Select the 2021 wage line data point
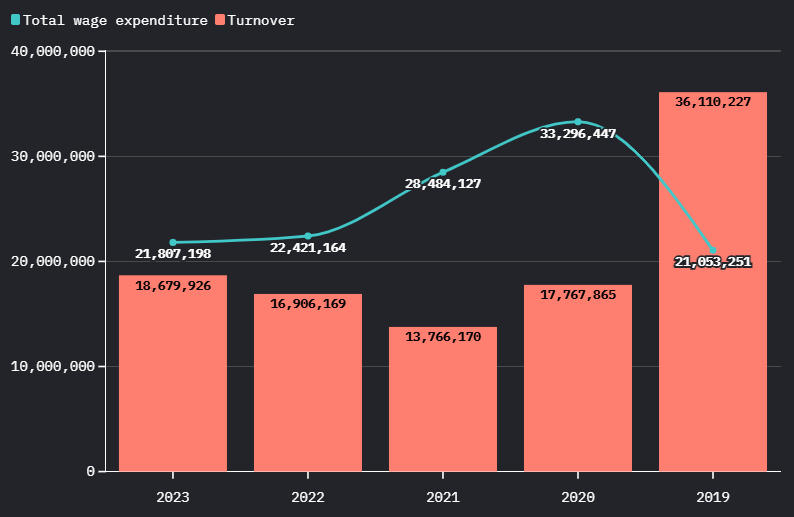Viewport: 794px width, 517px height. tap(443, 172)
